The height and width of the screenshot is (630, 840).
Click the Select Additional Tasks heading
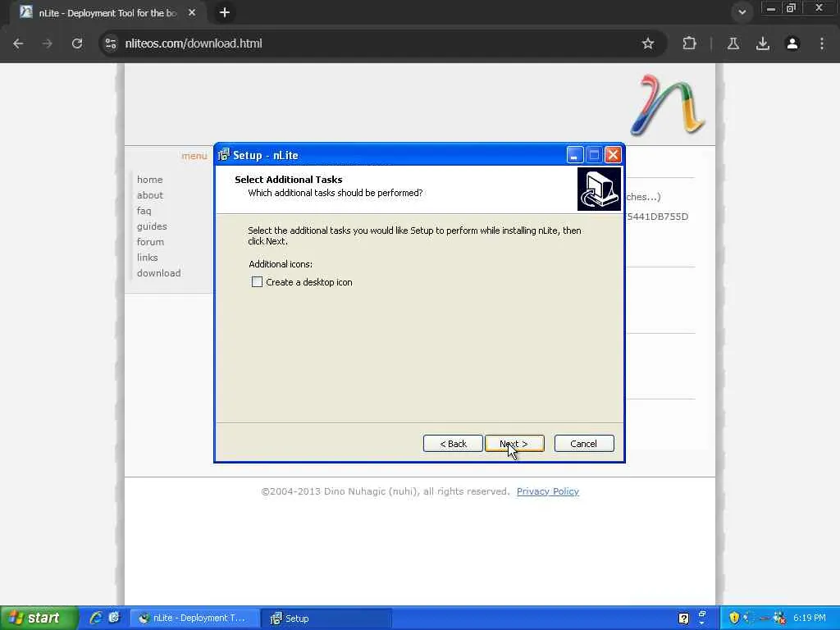tap(288, 180)
